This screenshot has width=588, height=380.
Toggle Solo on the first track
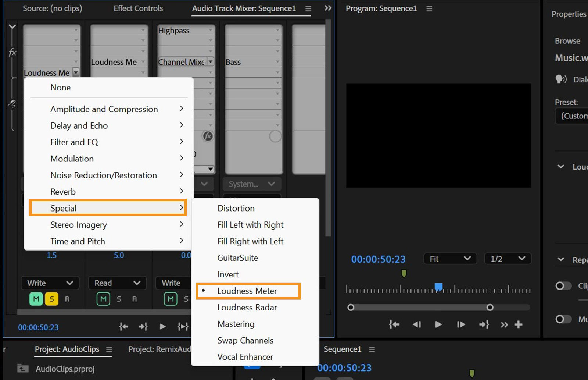click(x=51, y=299)
